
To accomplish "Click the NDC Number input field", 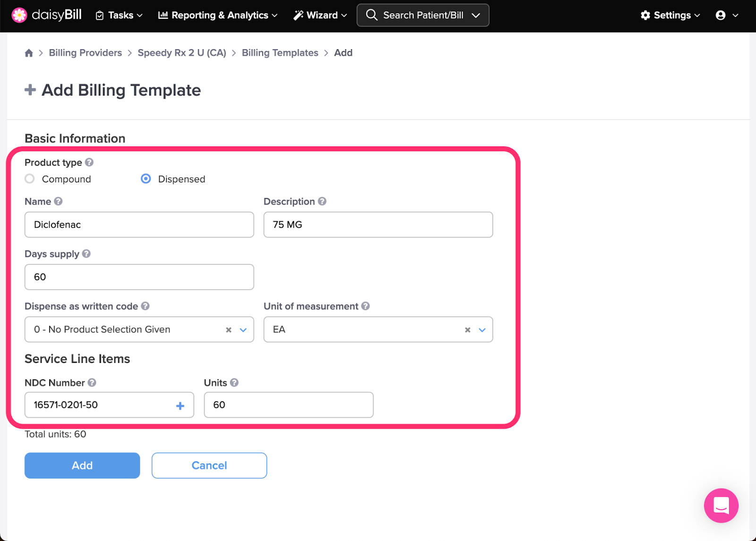I will [x=109, y=405].
